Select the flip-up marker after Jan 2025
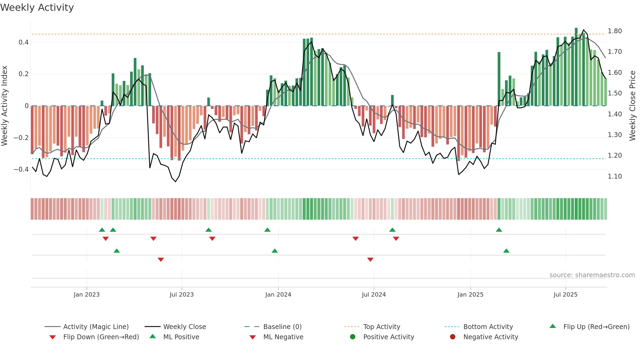644x362 pixels. pyautogui.click(x=499, y=230)
